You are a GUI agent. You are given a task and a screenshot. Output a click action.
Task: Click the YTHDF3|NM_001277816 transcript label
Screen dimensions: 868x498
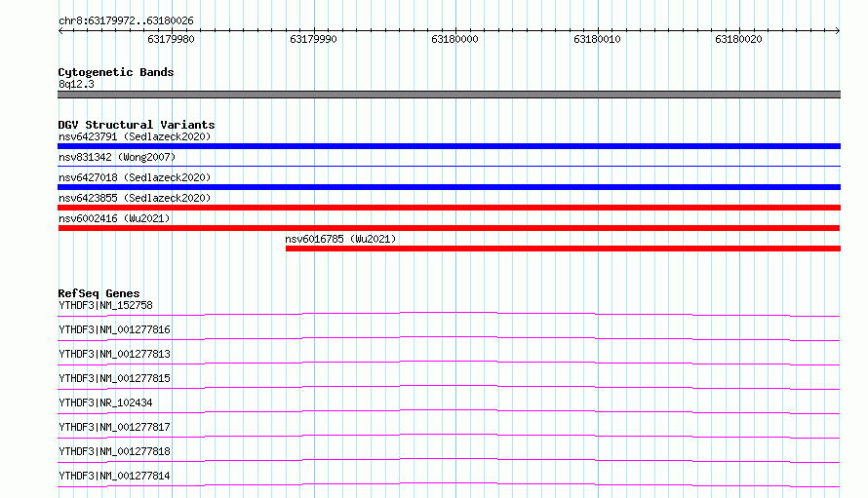pos(114,329)
